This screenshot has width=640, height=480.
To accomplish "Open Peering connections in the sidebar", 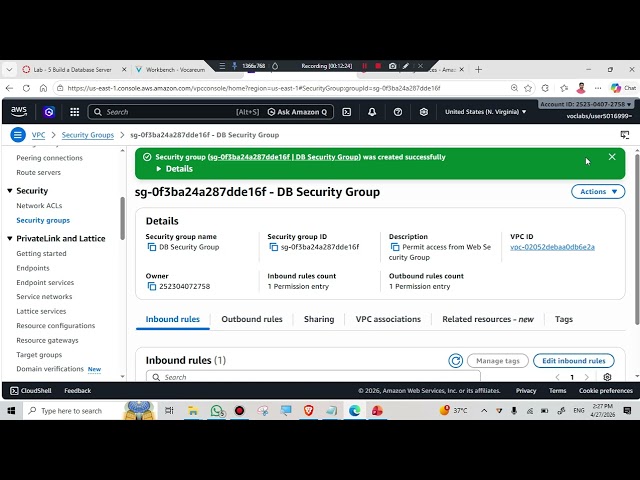I will [49, 158].
